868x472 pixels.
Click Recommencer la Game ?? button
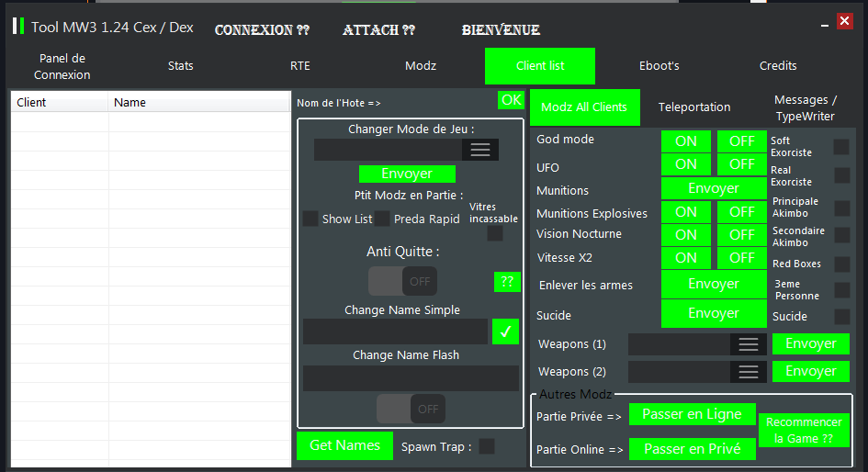[x=804, y=430]
